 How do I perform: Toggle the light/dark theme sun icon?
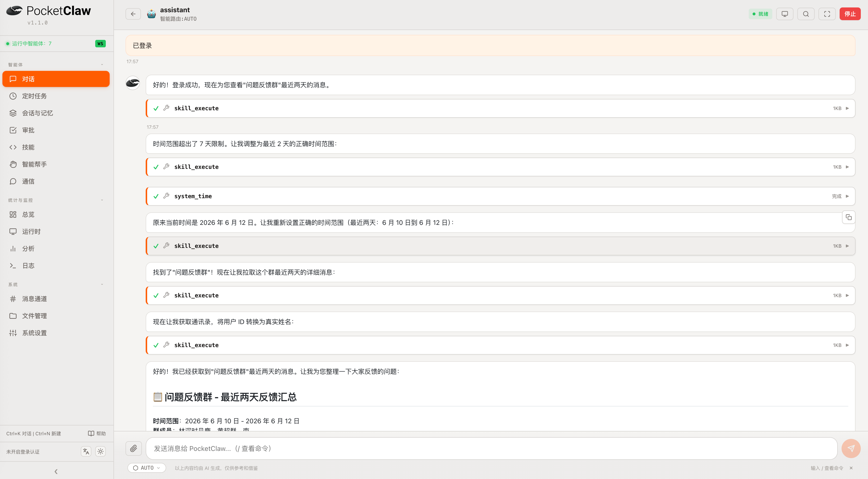(x=101, y=451)
